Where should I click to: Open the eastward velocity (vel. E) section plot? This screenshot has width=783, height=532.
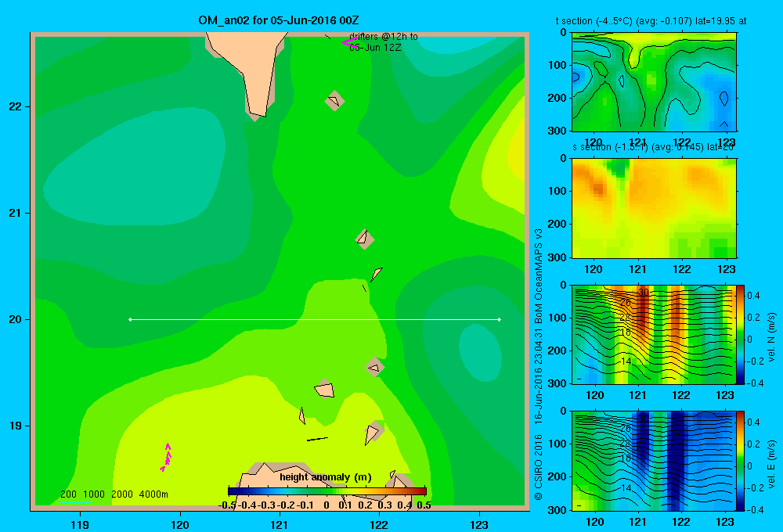(654, 461)
